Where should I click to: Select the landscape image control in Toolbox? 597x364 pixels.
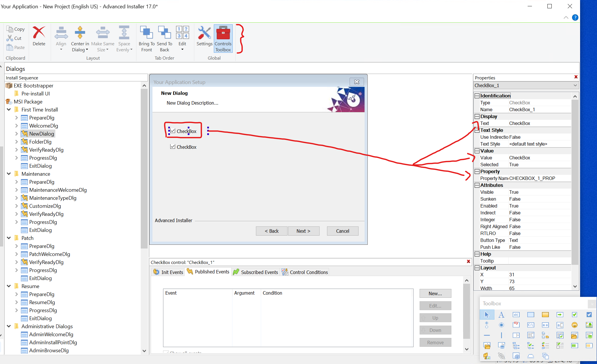(589, 325)
